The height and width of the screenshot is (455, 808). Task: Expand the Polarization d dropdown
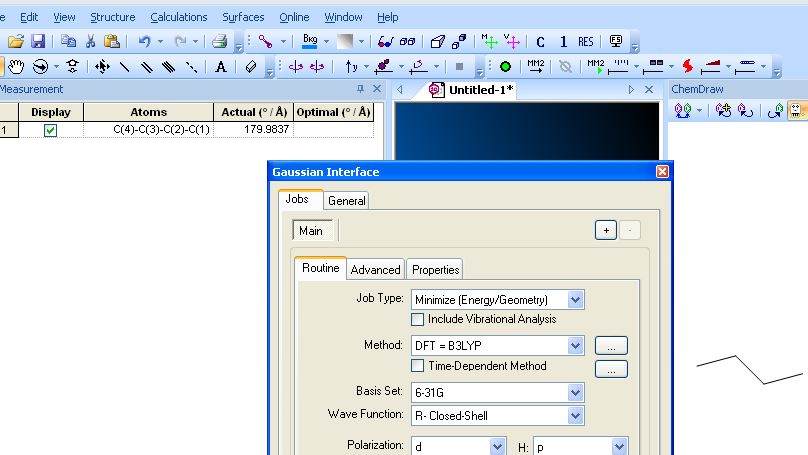tap(497, 447)
